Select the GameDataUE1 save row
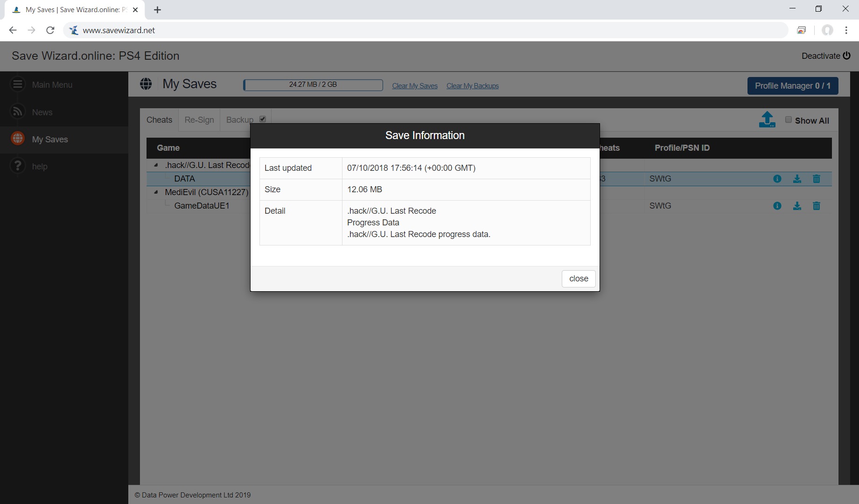 pyautogui.click(x=489, y=206)
